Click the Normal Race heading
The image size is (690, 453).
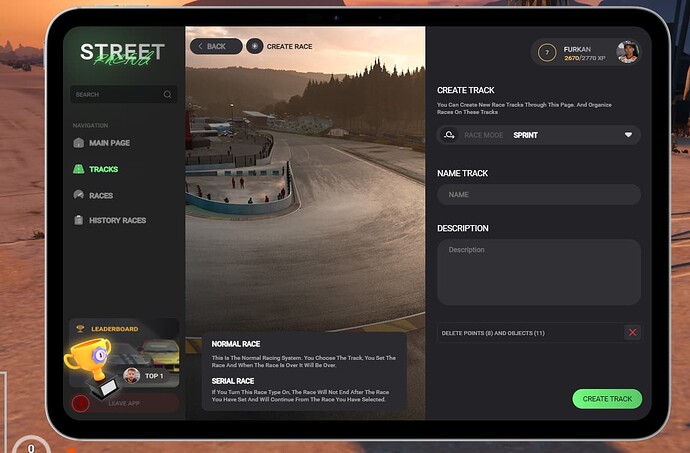click(236, 344)
